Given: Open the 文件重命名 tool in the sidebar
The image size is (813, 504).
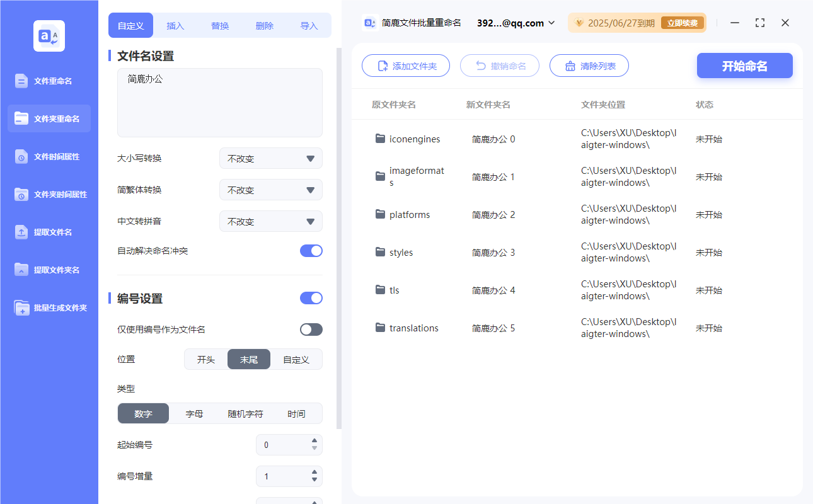Looking at the screenshot, I should 49,81.
